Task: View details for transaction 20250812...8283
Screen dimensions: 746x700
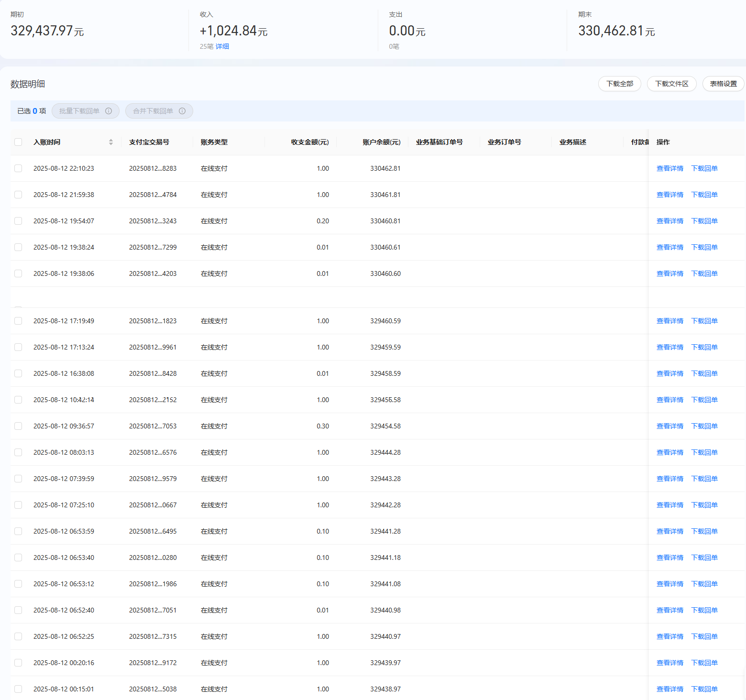Action: 670,168
